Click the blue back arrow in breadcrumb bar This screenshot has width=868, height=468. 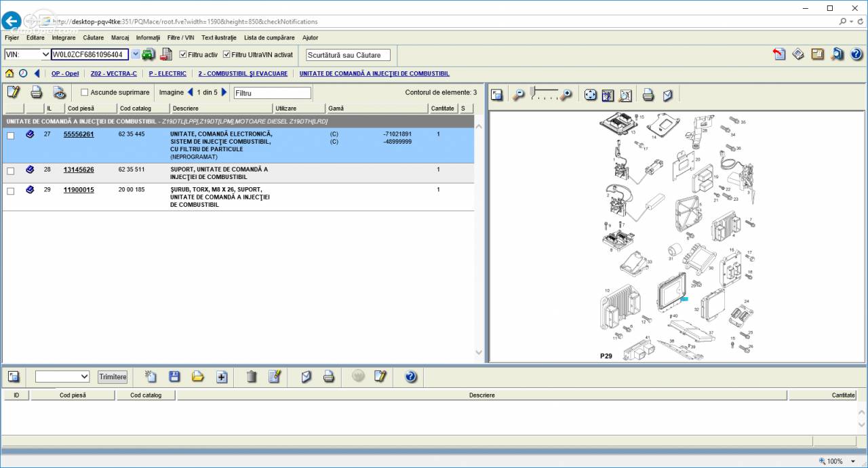point(37,73)
